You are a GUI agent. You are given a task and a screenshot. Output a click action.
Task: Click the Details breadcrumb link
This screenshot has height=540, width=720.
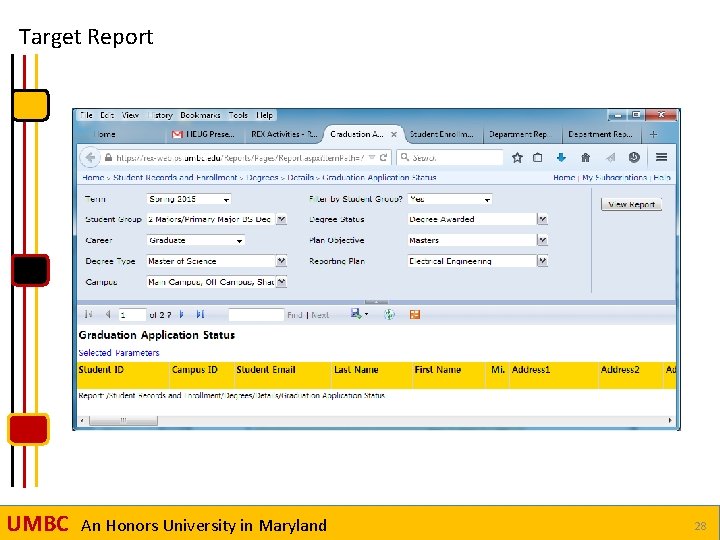300,177
